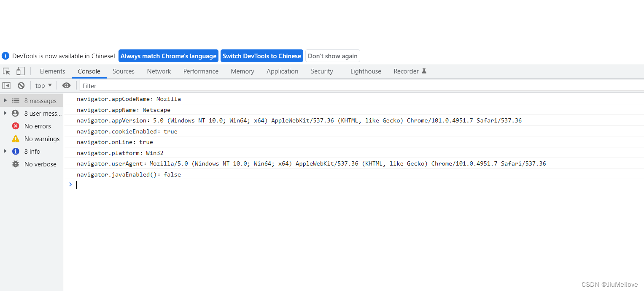Open the Create live expression eye icon
The height and width of the screenshot is (291, 644).
click(x=66, y=85)
